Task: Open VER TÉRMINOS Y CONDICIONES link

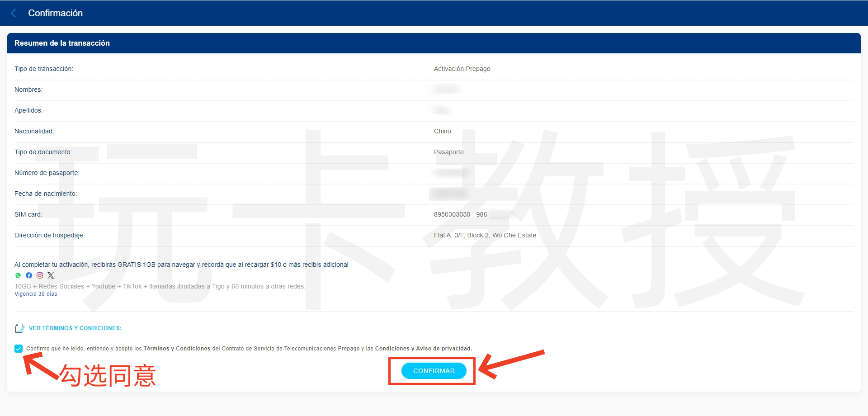Action: click(75, 328)
